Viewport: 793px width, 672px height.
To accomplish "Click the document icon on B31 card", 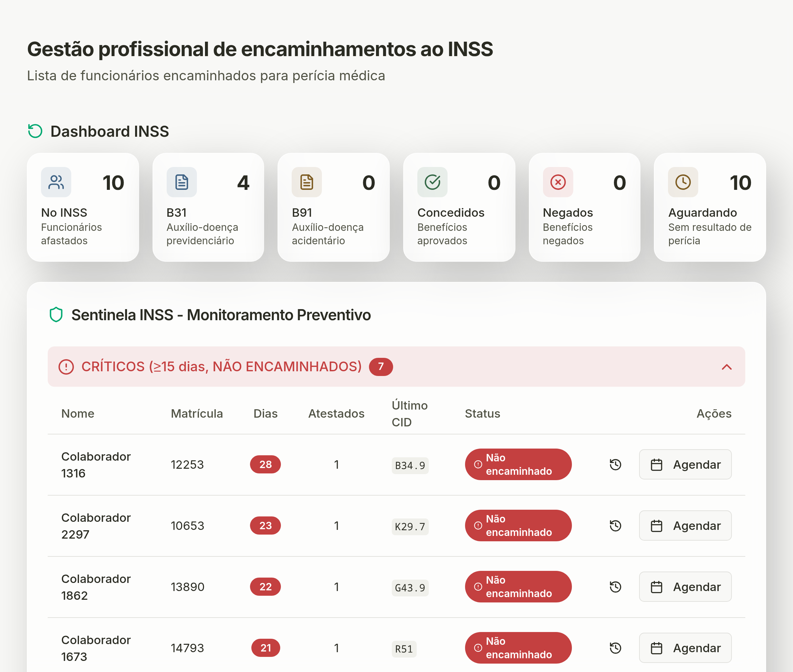I will tap(182, 182).
